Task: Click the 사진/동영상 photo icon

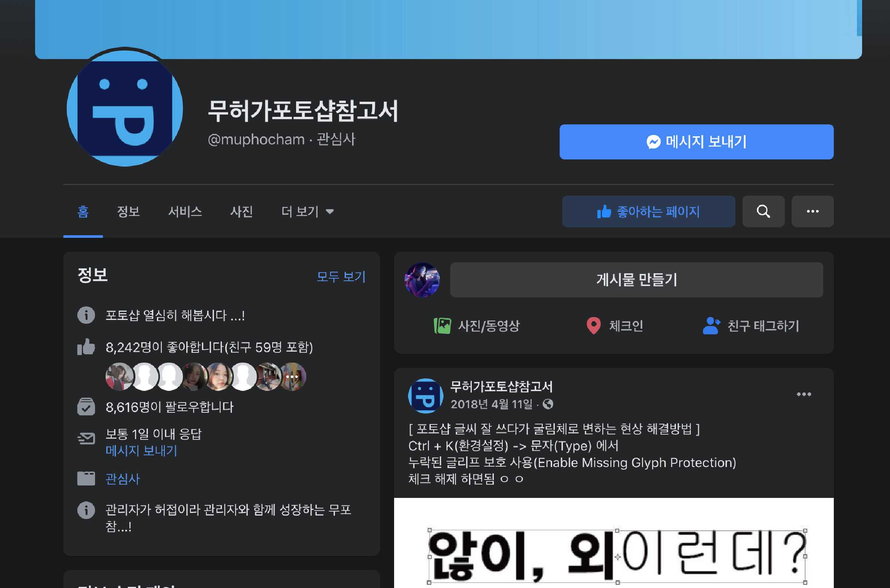Action: pos(442,326)
